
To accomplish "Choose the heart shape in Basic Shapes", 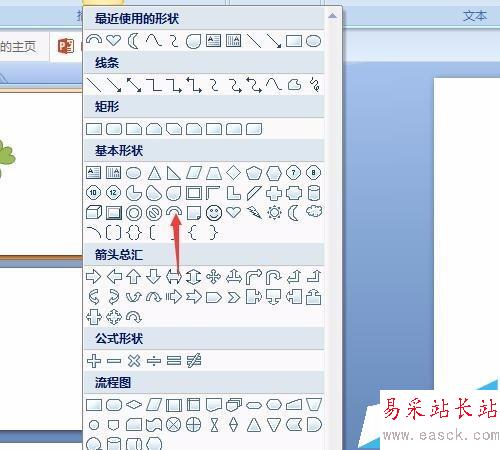I will (233, 212).
